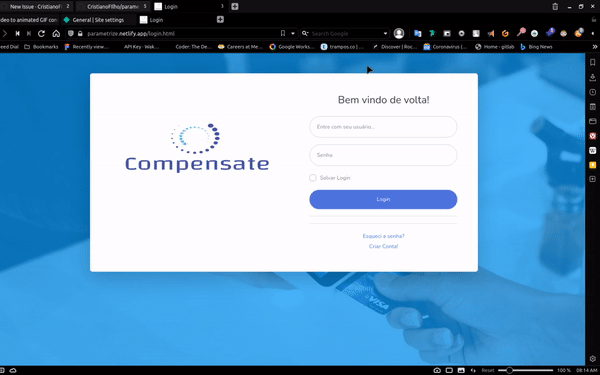Click Reset zoom in status bar
This screenshot has width=600, height=375.
[488, 370]
